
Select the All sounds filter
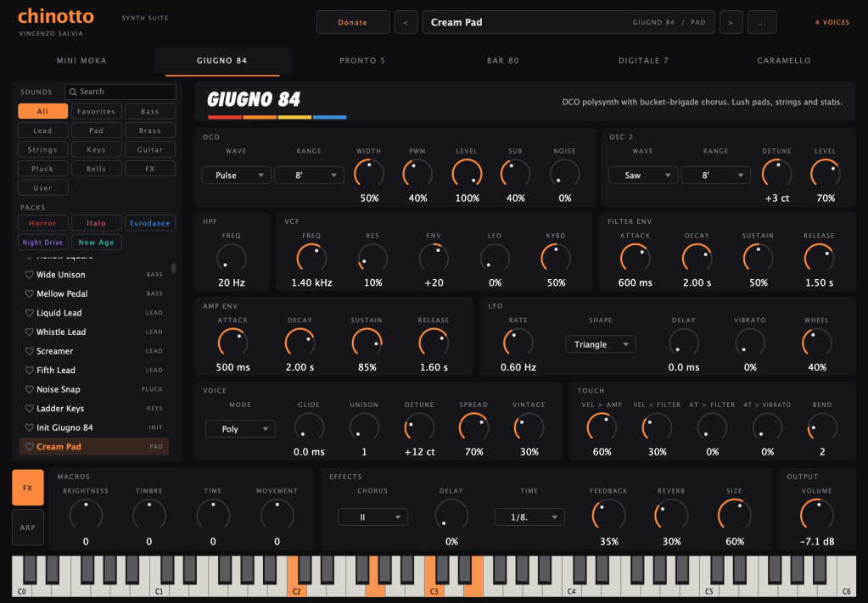tap(42, 111)
